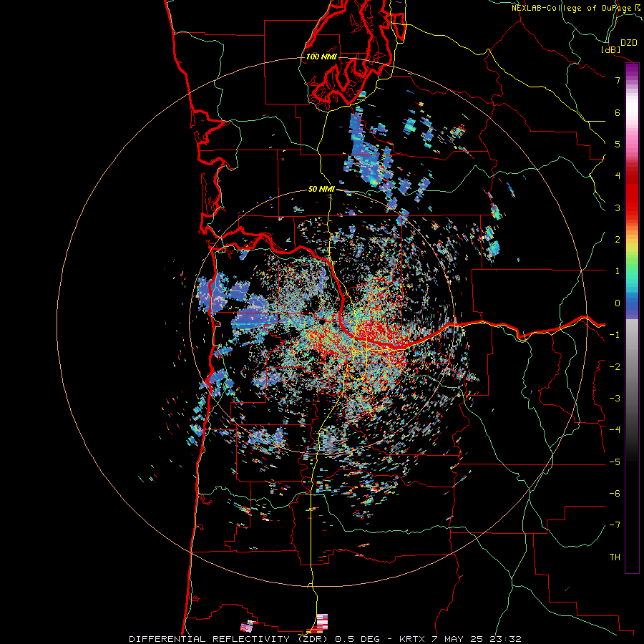
Task: Click the [dB] unit label
Action: click(611, 49)
